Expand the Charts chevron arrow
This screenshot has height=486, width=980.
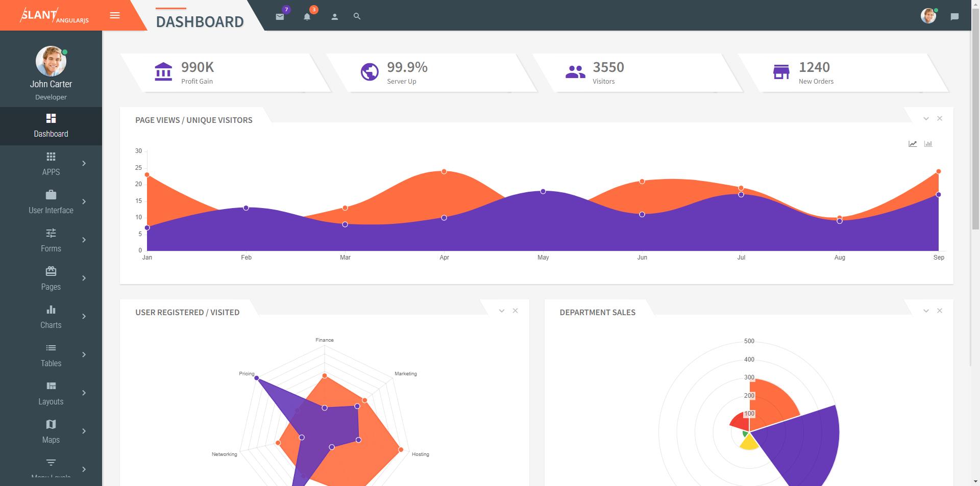coord(84,316)
